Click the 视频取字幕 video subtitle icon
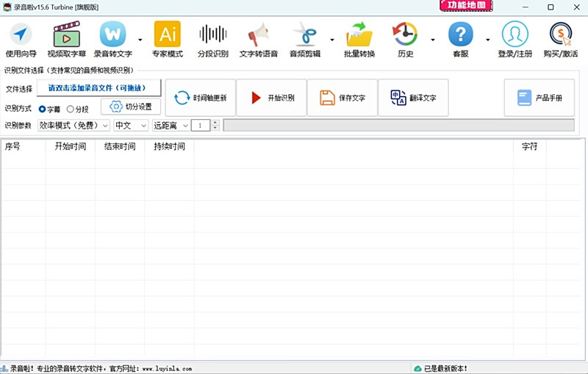Image resolution: width=588 pixels, height=374 pixels. (66, 40)
